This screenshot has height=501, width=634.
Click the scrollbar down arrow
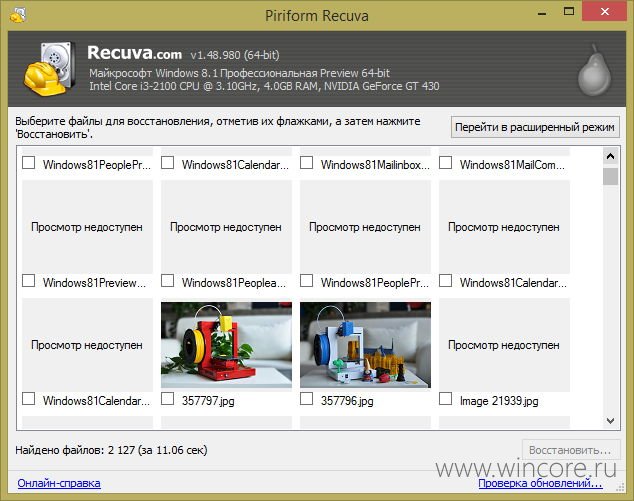tap(610, 421)
